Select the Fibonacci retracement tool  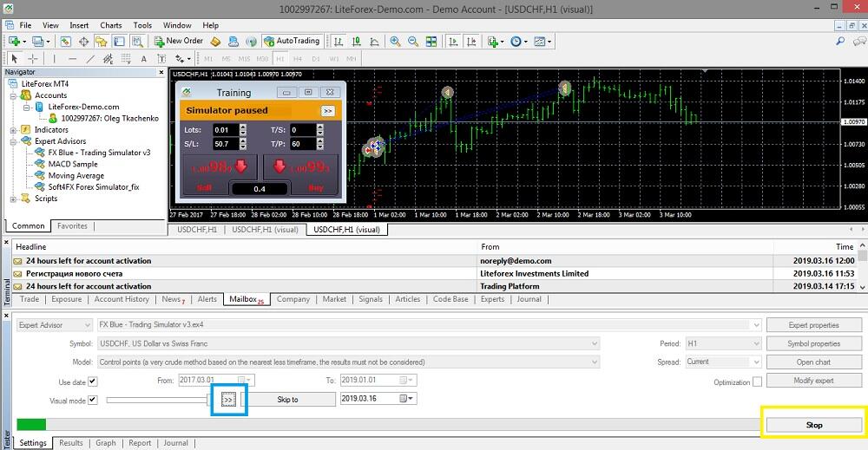click(126, 59)
